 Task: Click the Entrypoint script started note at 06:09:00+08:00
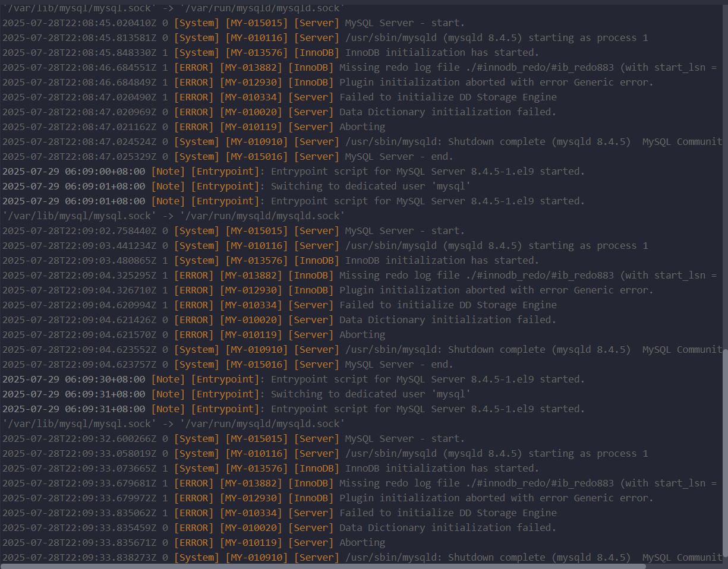[x=428, y=171]
